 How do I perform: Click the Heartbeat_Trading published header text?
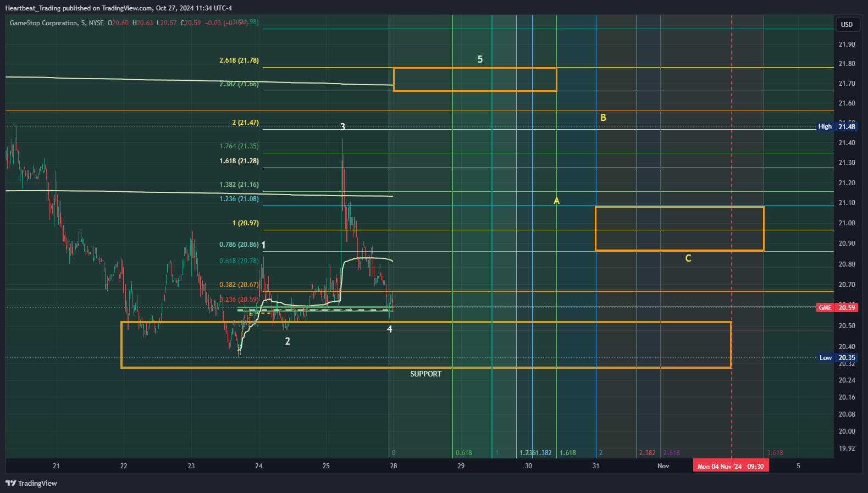[x=118, y=8]
